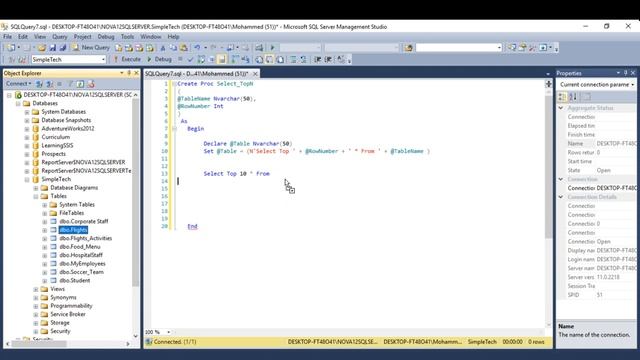The image size is (640, 360).
Task: Expand the Views folder node
Action: point(36,289)
